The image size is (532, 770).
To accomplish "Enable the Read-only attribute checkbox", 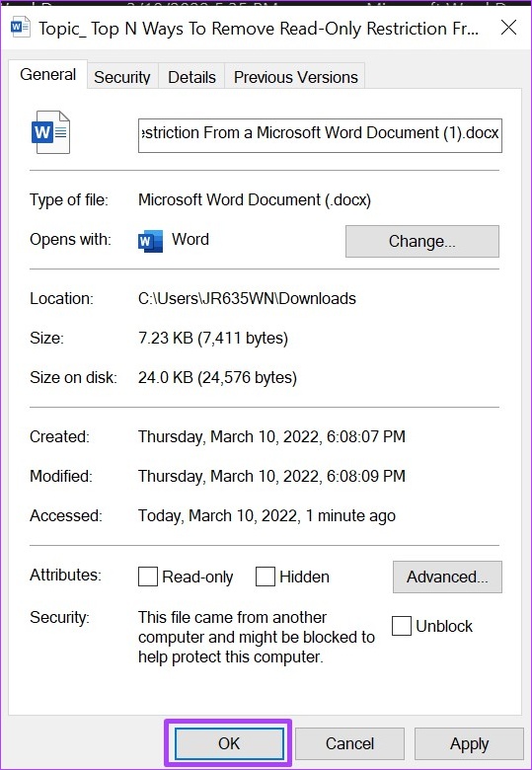I will [148, 577].
